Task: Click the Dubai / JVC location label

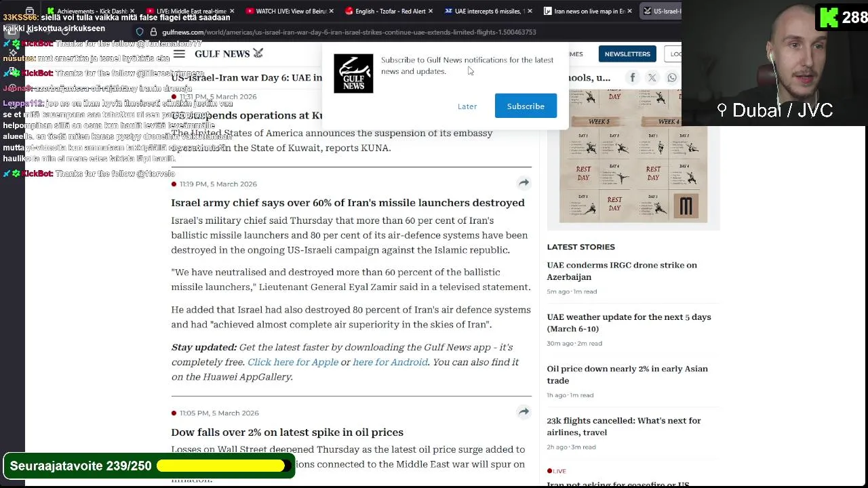Action: point(774,110)
